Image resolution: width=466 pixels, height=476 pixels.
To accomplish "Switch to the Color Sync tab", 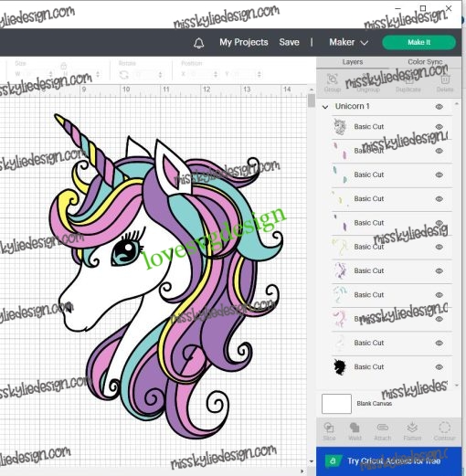I will pos(425,62).
